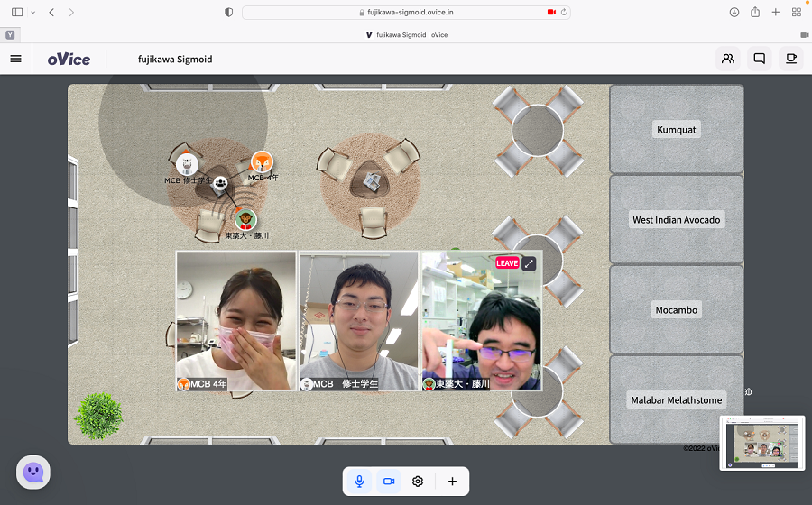Click the red camera indicator in address bar

click(x=551, y=12)
